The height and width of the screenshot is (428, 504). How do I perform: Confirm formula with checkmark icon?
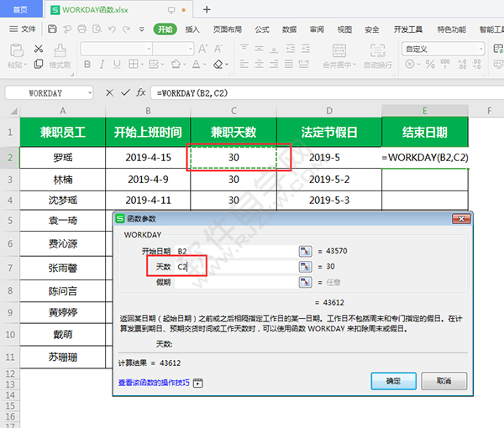click(x=125, y=93)
